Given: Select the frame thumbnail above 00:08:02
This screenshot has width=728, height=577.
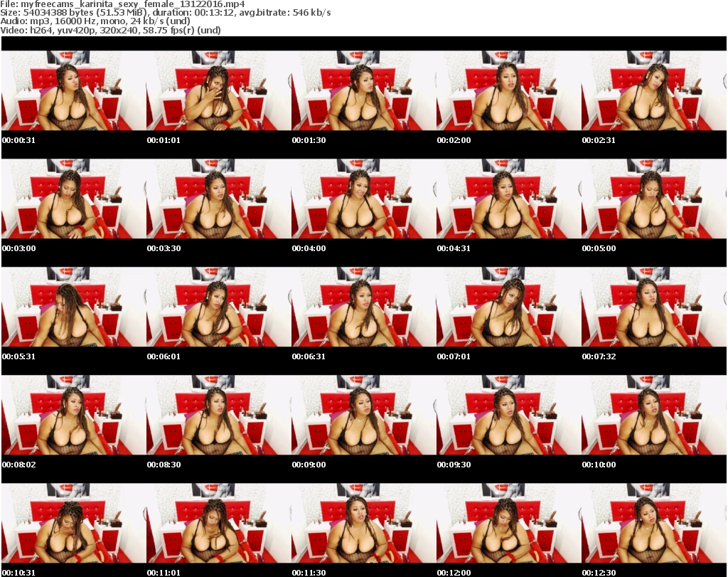Looking at the screenshot, I should click(x=74, y=415).
